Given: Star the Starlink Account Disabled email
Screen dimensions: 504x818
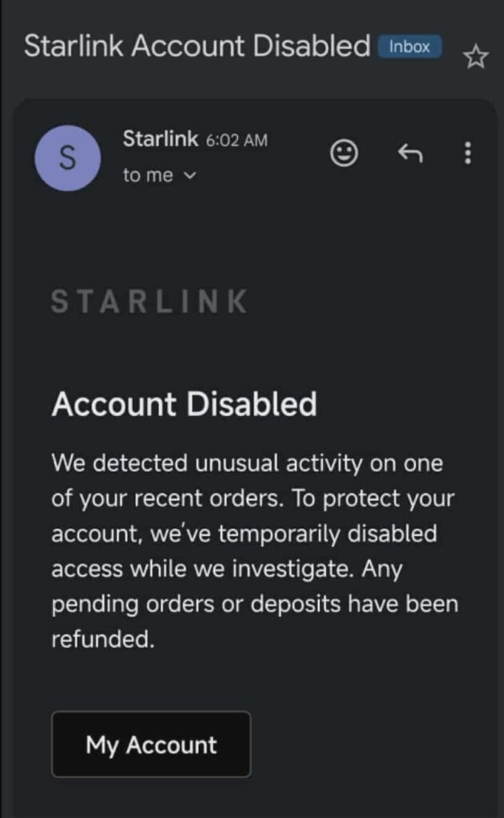Looking at the screenshot, I should point(476,57).
